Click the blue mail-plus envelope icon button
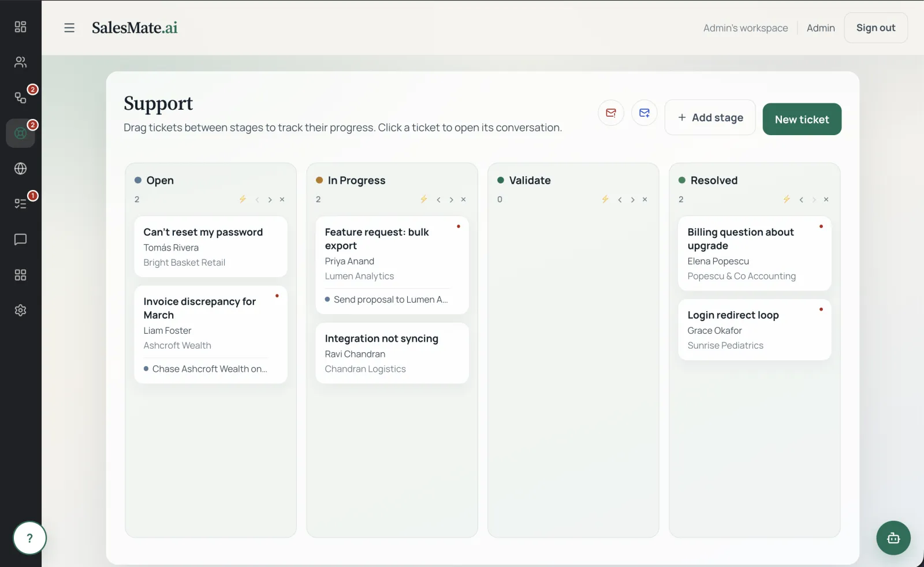Viewport: 924px width, 567px height. pyautogui.click(x=644, y=113)
